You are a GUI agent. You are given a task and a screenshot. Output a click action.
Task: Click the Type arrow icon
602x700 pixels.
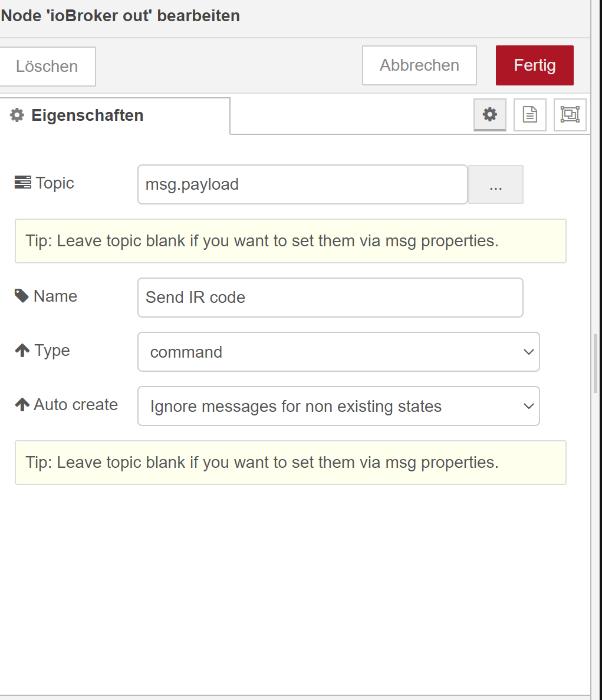[x=22, y=350]
